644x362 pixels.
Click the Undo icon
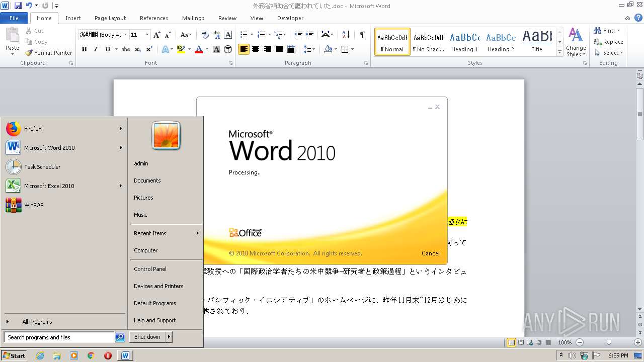coord(29,6)
